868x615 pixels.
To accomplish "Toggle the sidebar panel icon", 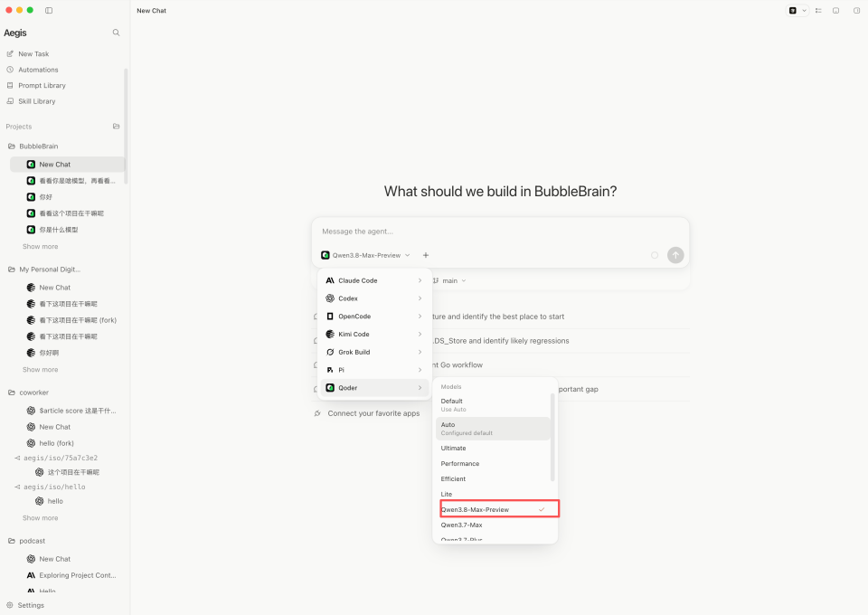I will (49, 11).
